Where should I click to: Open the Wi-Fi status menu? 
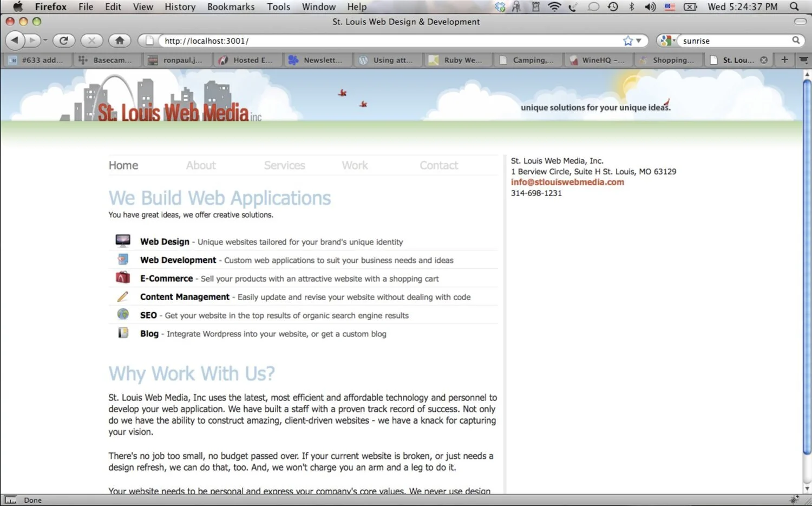554,7
